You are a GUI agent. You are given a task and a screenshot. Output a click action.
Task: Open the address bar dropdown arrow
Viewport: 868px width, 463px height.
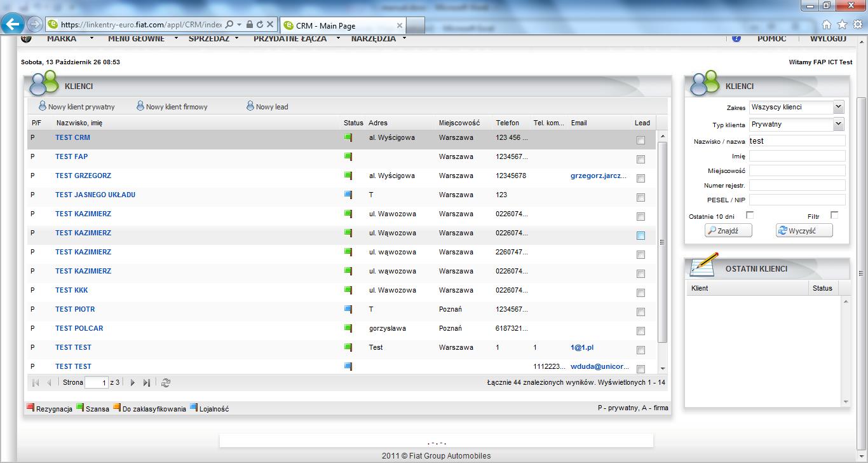point(240,25)
